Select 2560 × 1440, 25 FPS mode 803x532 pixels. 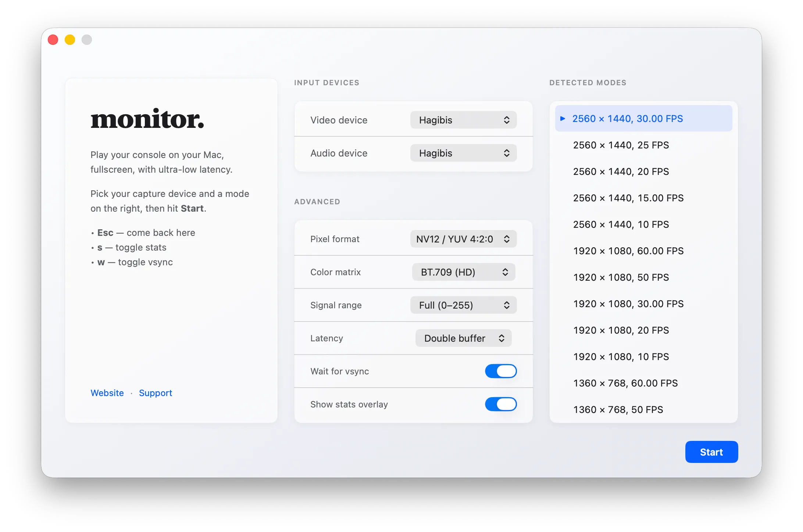(x=643, y=145)
